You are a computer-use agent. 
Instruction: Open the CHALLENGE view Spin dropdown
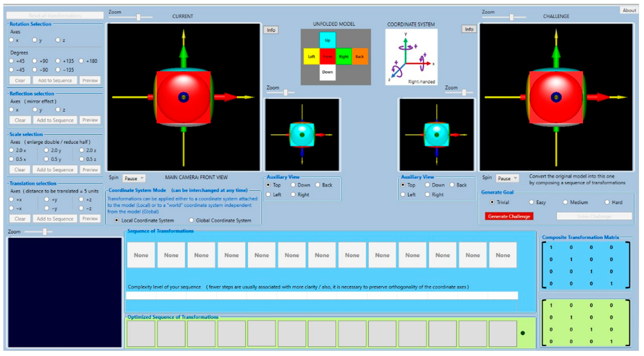pos(507,178)
